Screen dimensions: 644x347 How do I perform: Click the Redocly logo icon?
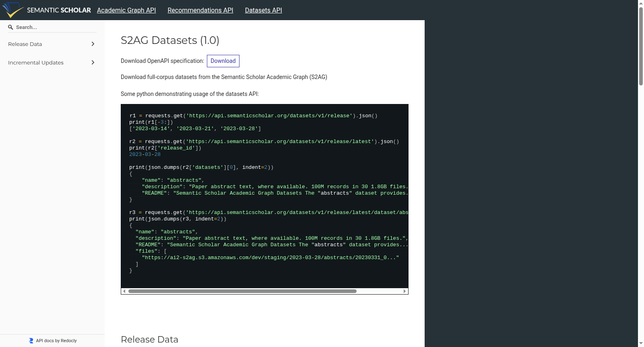point(31,341)
